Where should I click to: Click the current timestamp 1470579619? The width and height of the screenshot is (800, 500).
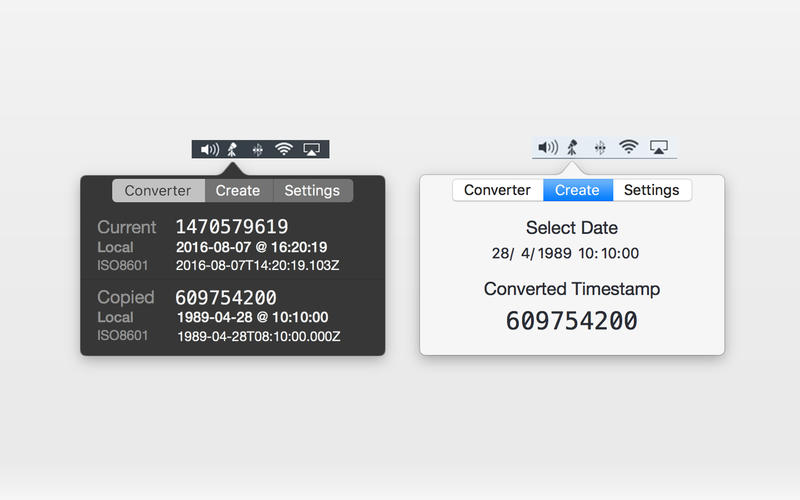pos(232,227)
